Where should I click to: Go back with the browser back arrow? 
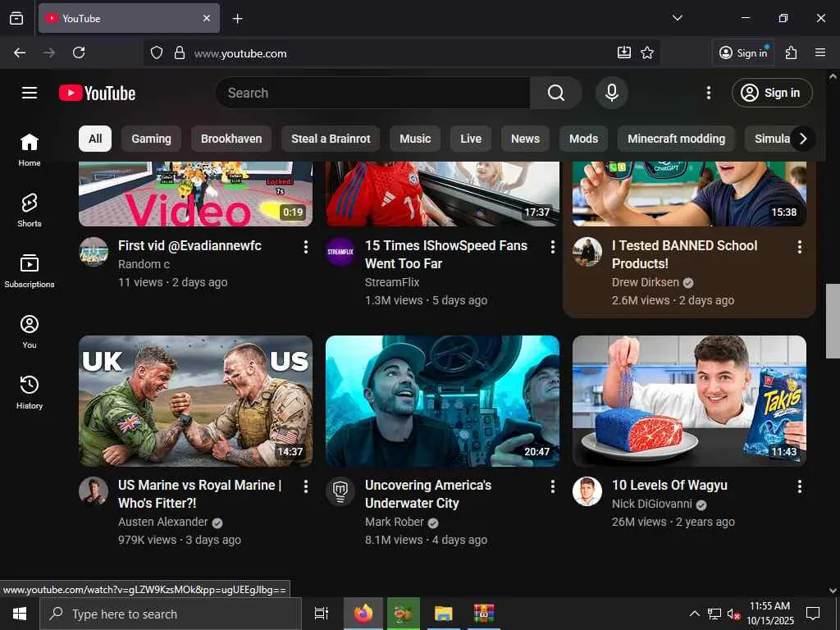(x=20, y=52)
